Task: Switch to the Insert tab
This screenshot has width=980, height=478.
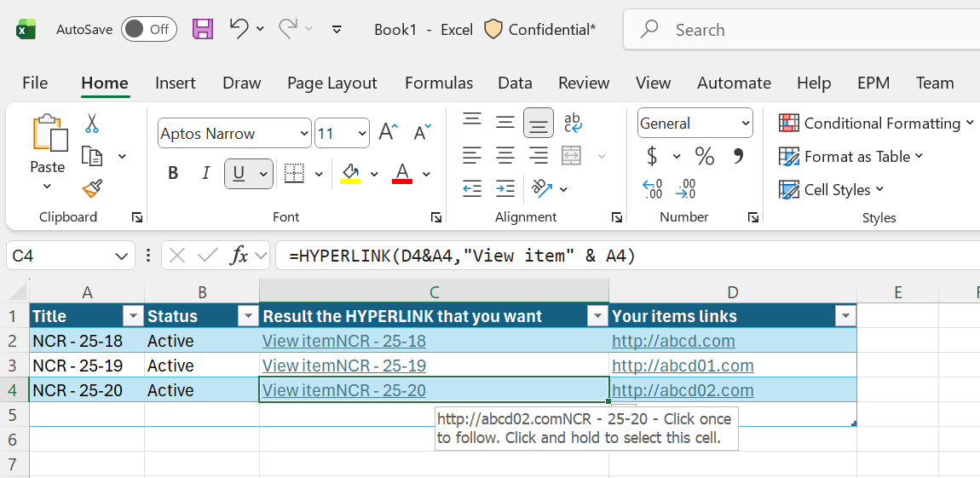Action: 175,84
